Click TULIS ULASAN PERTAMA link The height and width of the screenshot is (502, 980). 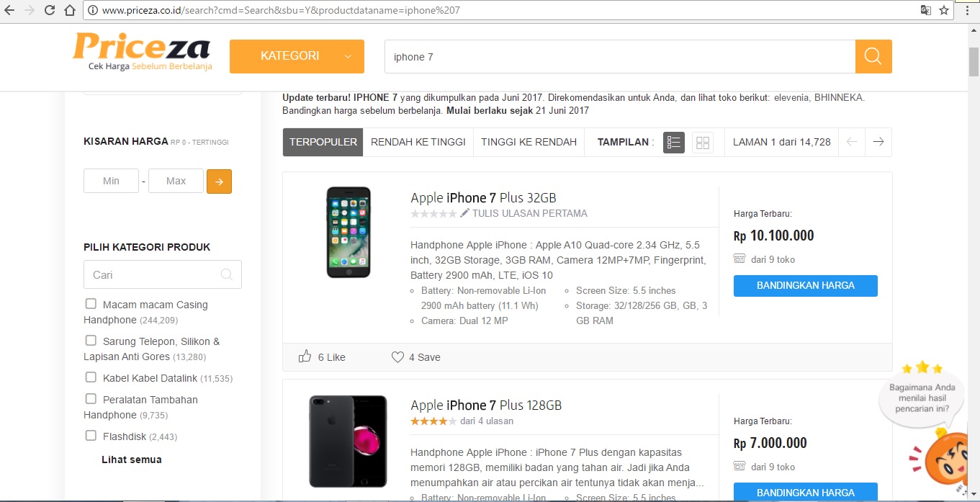(x=530, y=213)
